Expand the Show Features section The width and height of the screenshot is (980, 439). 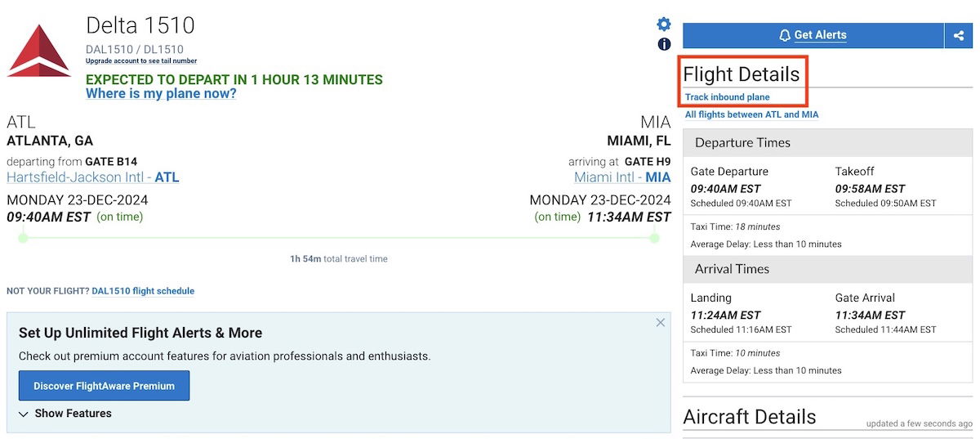coord(65,414)
